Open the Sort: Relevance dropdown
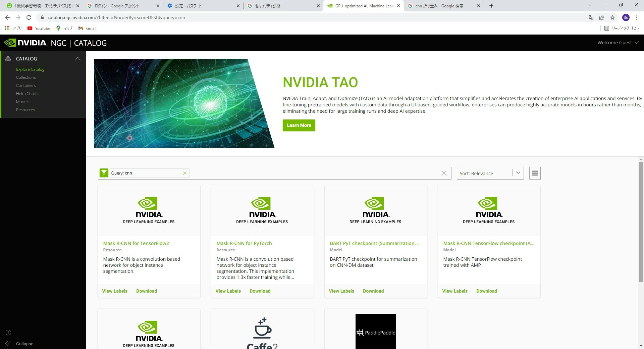 click(490, 173)
